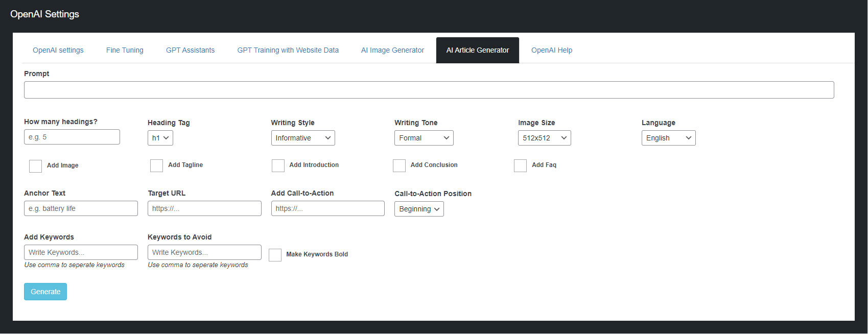Viewport: 868px width, 334px height.
Task: Click the Anchor Text input field
Action: click(81, 208)
